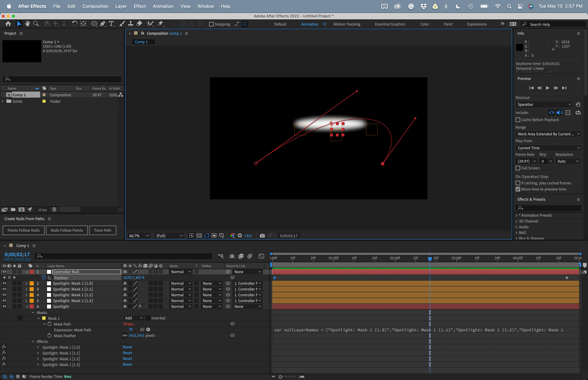Click the Trace Path button
Viewport: 588px width, 380px height.
click(102, 230)
